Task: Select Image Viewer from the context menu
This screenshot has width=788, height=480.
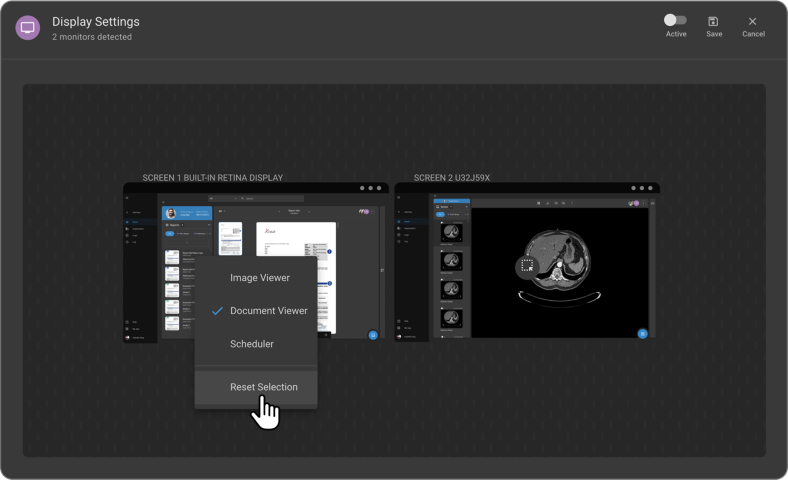Action: click(259, 278)
